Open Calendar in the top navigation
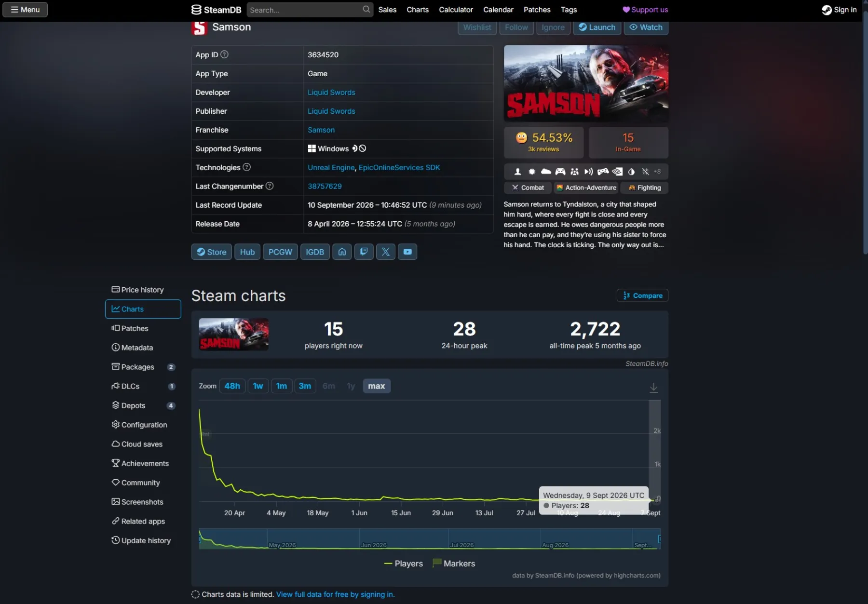This screenshot has height=604, width=868. pos(498,10)
